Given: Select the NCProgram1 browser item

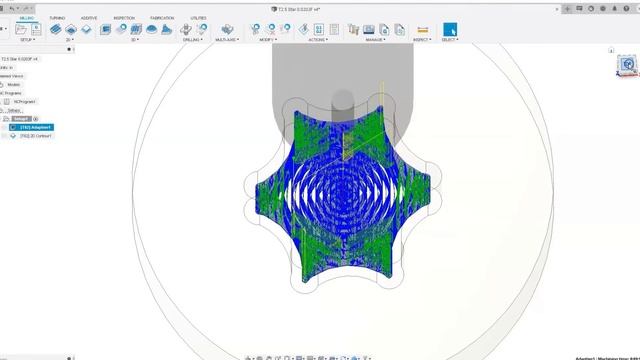Looking at the screenshot, I should (24, 102).
